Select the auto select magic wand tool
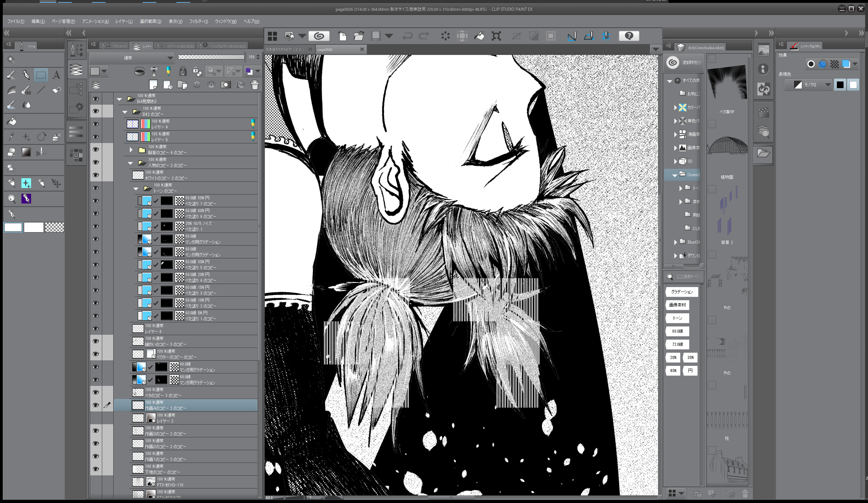 [x=11, y=60]
